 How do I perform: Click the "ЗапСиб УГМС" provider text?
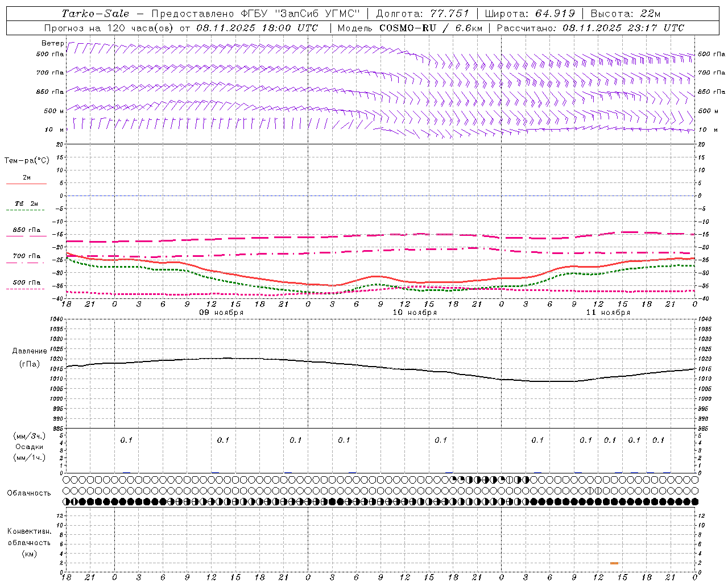pos(317,14)
